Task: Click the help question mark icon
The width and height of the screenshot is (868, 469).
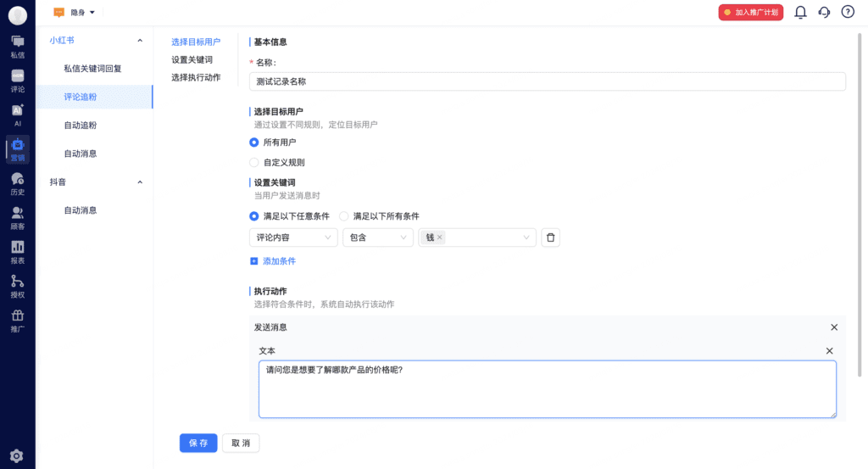Action: coord(848,12)
